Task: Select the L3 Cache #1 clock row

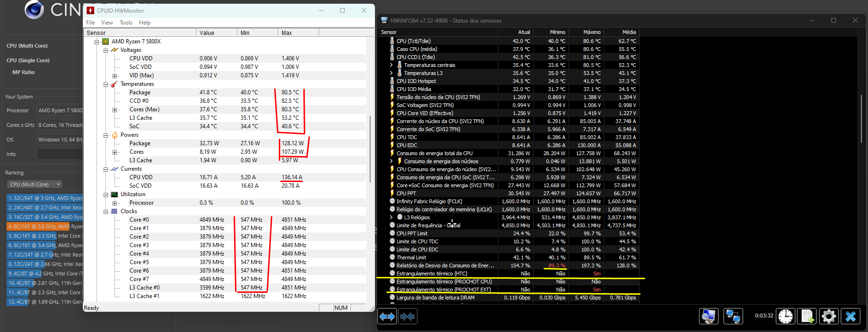Action: coord(225,296)
